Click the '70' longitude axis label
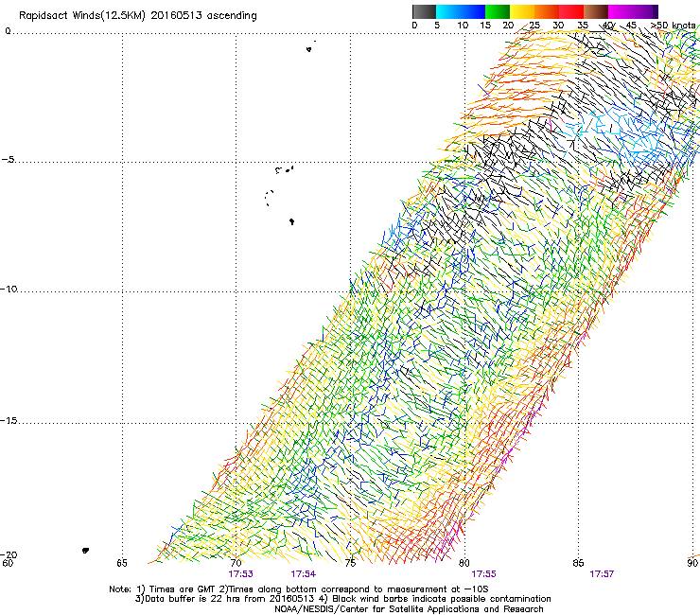The height and width of the screenshot is (615, 700). pyautogui.click(x=236, y=563)
